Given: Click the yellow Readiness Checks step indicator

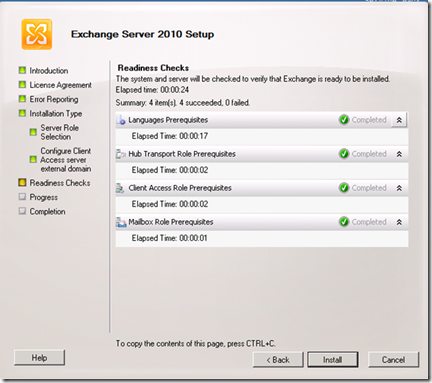Looking at the screenshot, I should (22, 182).
